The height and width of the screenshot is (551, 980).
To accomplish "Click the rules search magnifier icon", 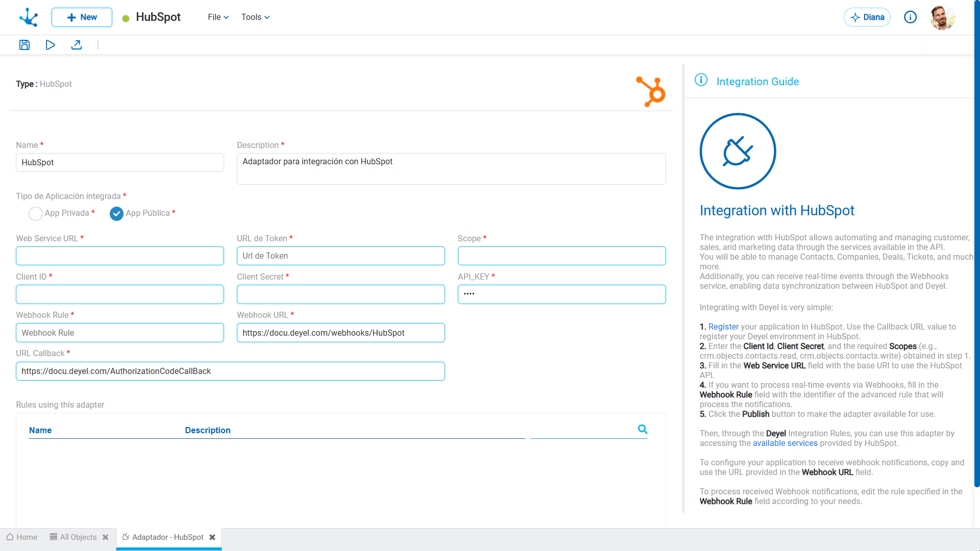I will pos(643,430).
